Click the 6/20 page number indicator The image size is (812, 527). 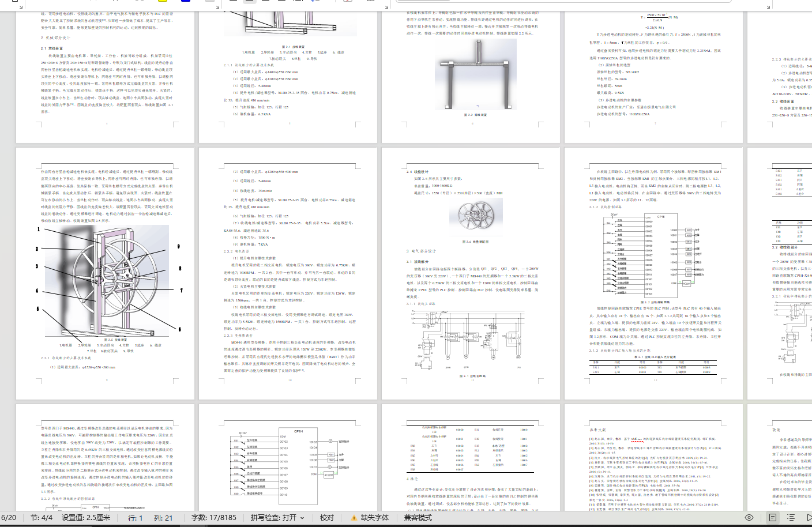tap(9, 518)
